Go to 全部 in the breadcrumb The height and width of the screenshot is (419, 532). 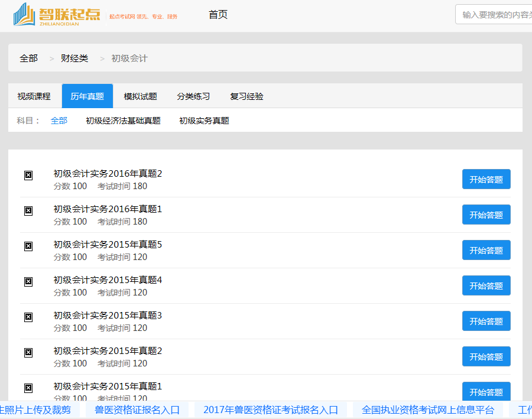28,58
